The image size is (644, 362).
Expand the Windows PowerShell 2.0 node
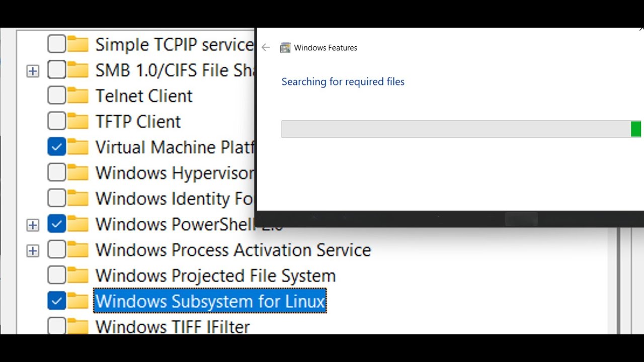(33, 225)
